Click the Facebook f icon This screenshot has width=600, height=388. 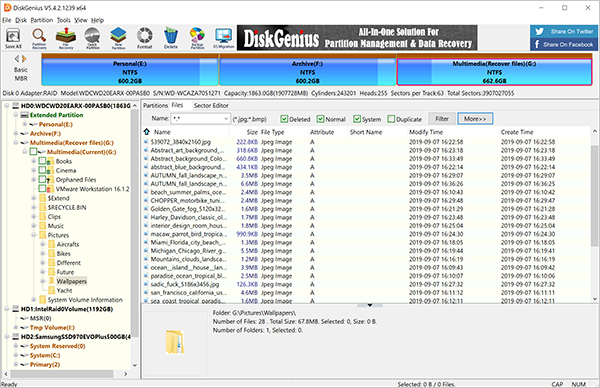(x=537, y=44)
